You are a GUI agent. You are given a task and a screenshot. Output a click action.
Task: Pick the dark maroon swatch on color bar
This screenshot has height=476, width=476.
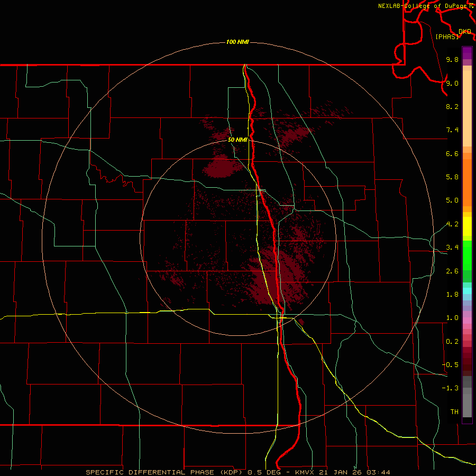click(467, 364)
